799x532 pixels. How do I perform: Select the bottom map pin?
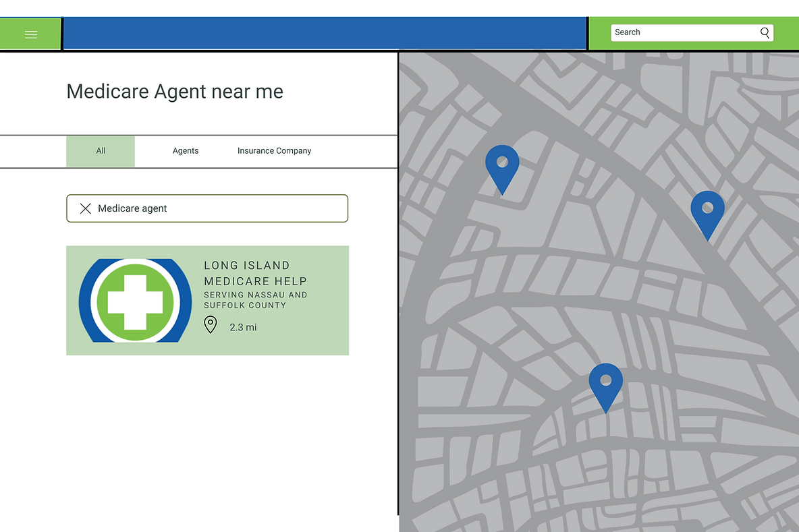605,388
